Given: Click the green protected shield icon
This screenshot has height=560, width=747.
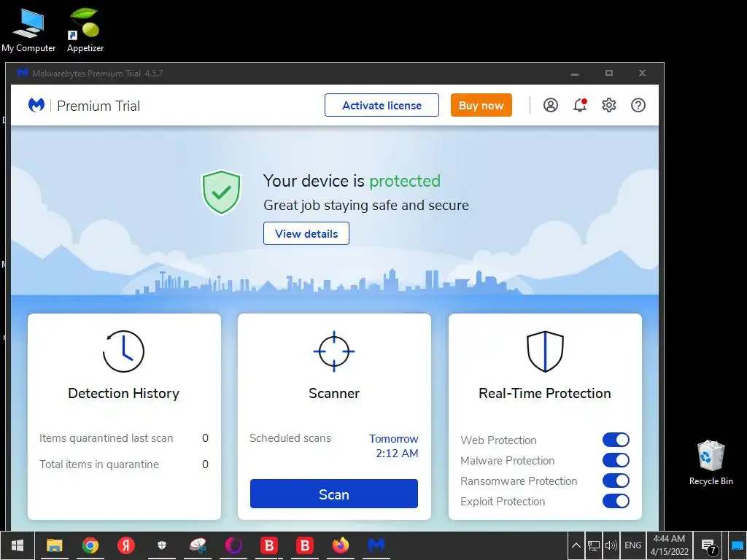Looking at the screenshot, I should point(222,192).
